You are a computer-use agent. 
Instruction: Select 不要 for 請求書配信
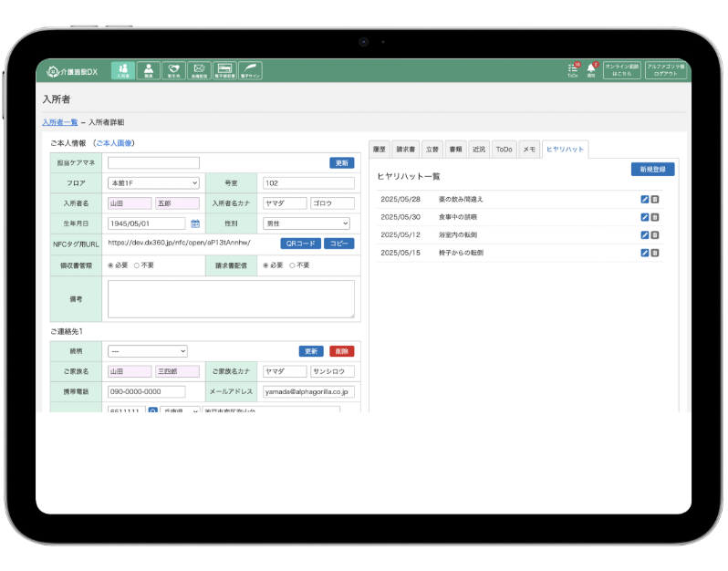pos(292,265)
